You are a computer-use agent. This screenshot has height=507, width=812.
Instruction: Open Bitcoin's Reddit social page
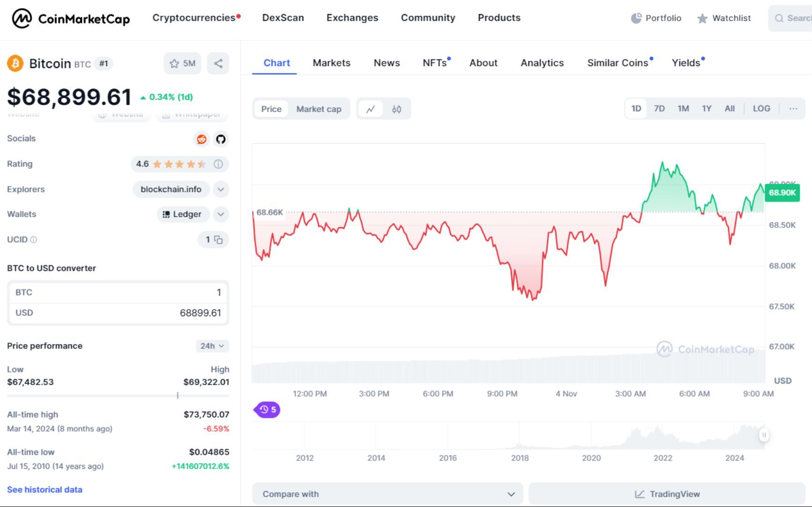[x=201, y=139]
